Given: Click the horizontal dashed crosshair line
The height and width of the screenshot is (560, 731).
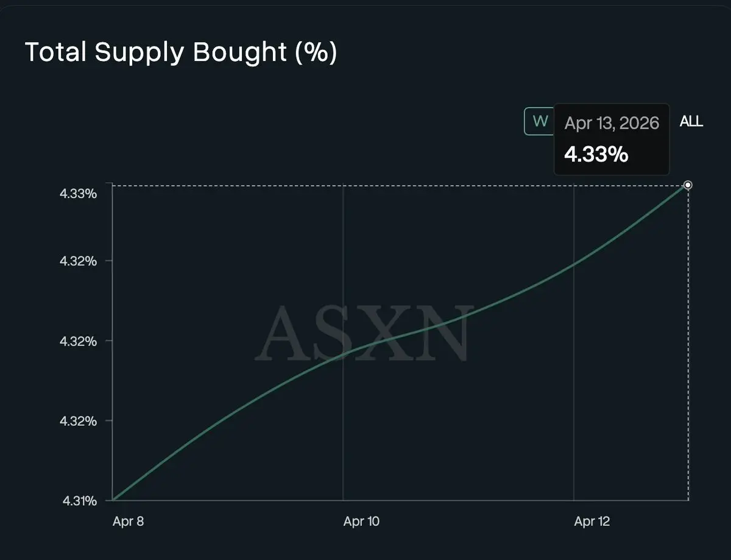Looking at the screenshot, I should (396, 185).
